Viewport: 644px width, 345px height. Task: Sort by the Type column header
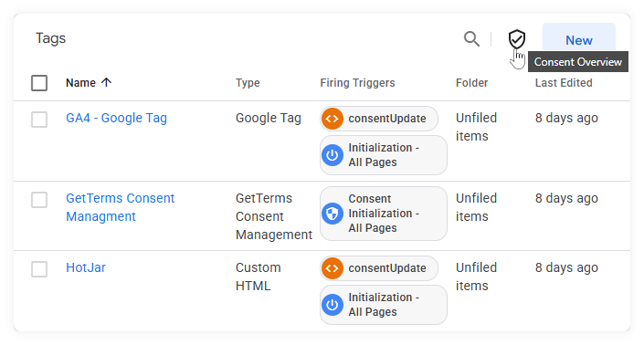248,83
